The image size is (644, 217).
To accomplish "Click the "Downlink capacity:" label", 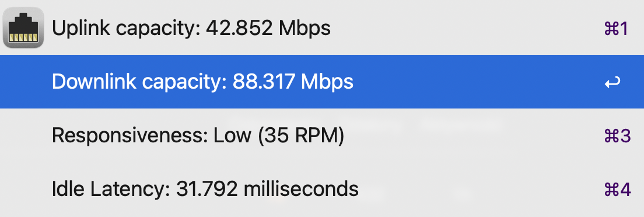I will (x=139, y=82).
